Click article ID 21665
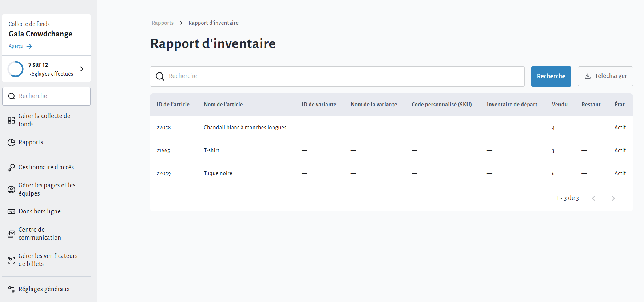The image size is (644, 302). pos(163,151)
